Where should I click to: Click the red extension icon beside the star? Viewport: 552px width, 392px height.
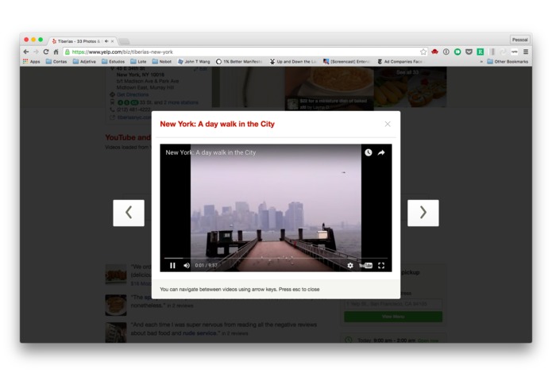pyautogui.click(x=434, y=52)
